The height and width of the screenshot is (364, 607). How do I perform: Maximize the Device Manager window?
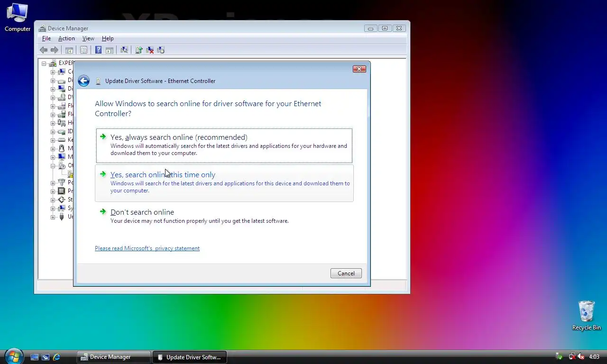pos(385,28)
